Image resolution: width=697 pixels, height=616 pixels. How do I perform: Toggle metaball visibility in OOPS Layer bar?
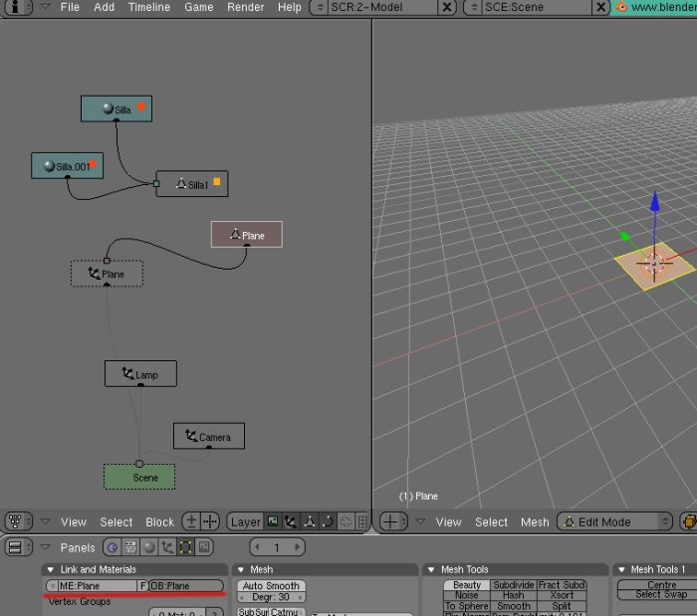pos(346,521)
